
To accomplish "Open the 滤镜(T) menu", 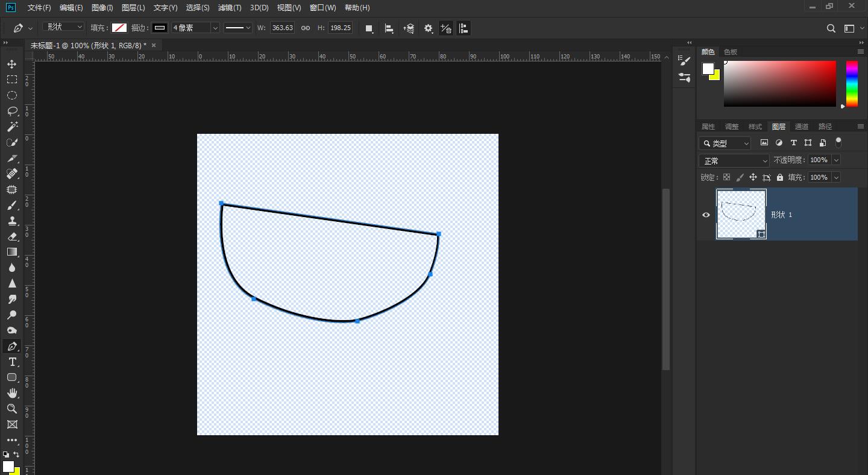I will [x=229, y=8].
